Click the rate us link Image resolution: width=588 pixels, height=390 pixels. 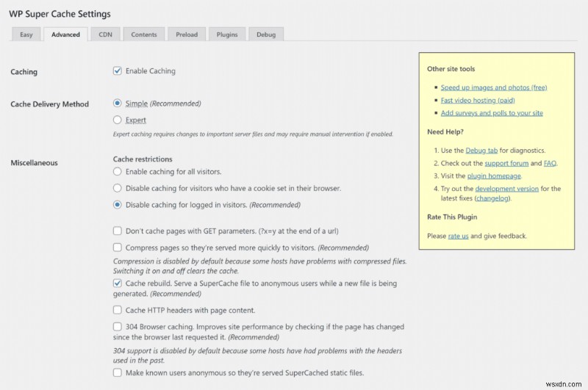[458, 236]
